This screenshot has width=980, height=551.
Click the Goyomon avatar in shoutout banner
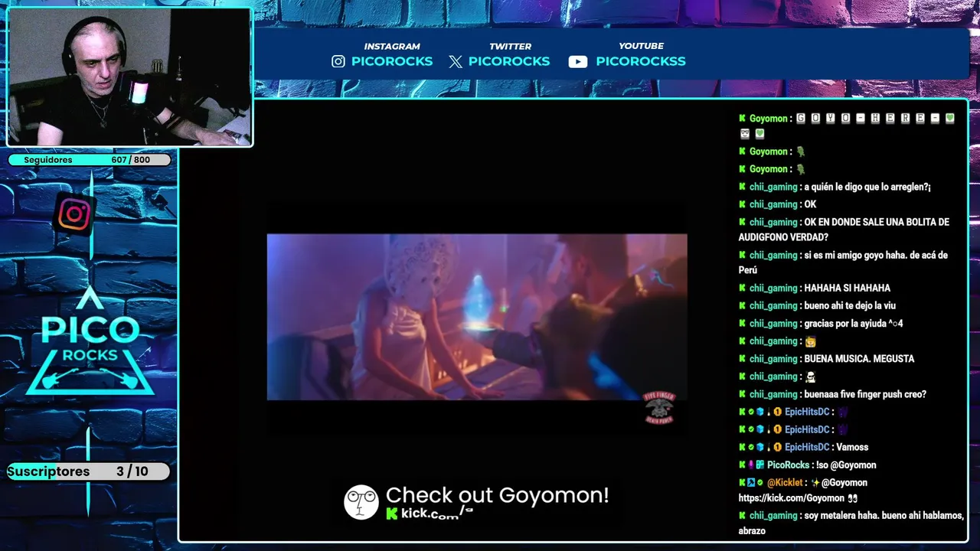tap(361, 503)
